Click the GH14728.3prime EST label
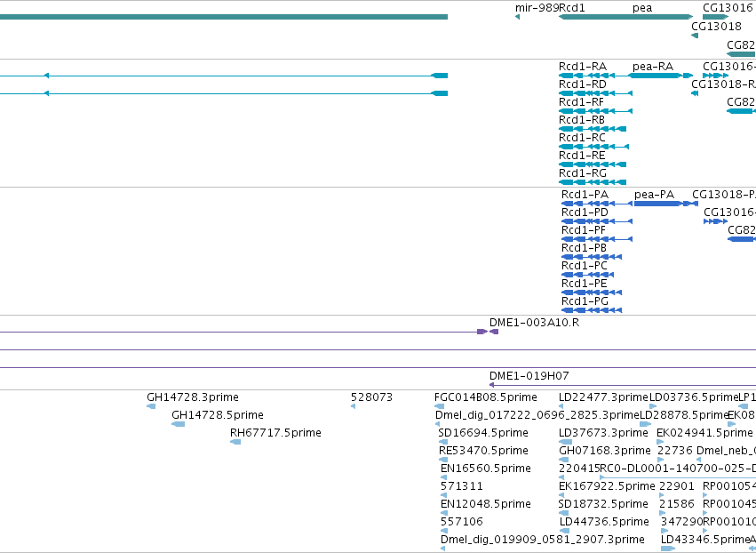The image size is (756, 553). 193,397
